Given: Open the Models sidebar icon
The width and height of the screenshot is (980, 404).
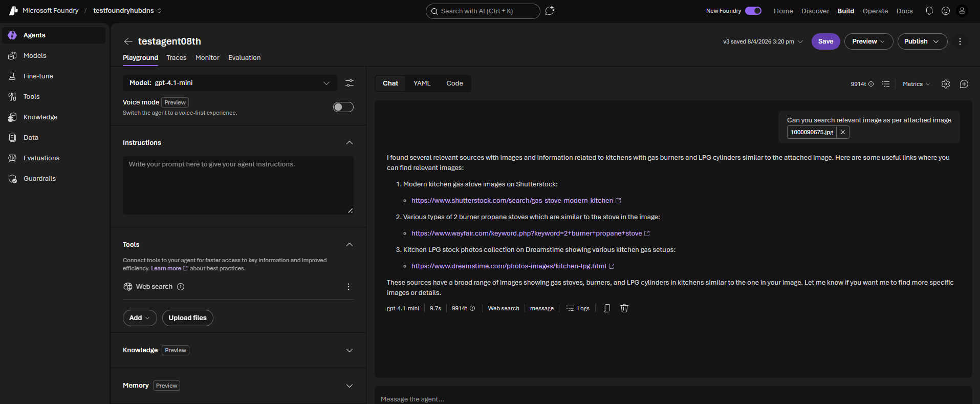Looking at the screenshot, I should tap(12, 56).
